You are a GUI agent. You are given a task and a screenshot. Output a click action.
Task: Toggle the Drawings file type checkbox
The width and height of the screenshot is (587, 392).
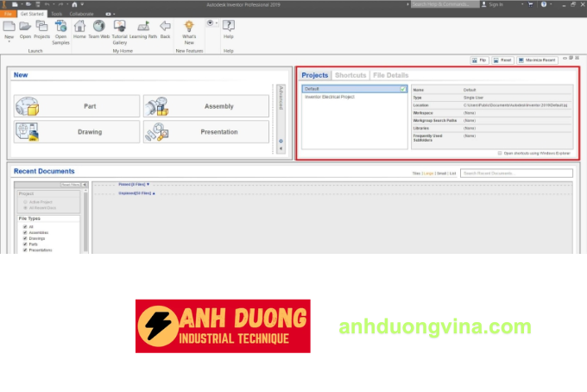pos(25,238)
